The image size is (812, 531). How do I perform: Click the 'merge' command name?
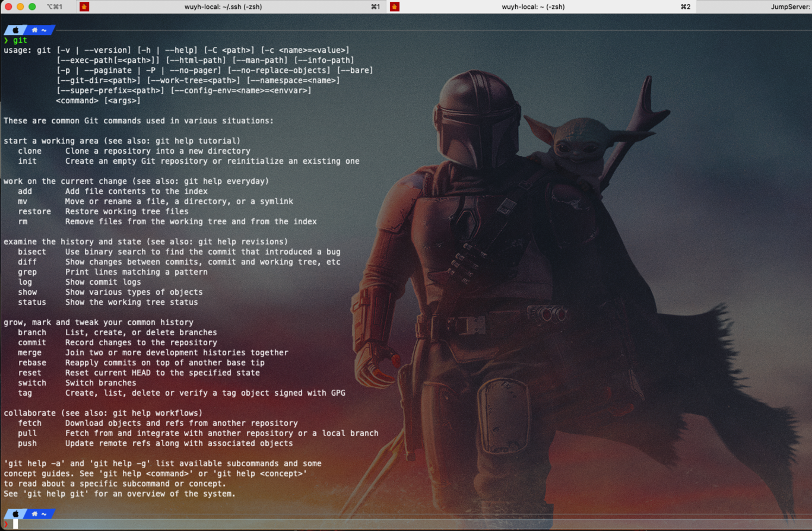(30, 353)
